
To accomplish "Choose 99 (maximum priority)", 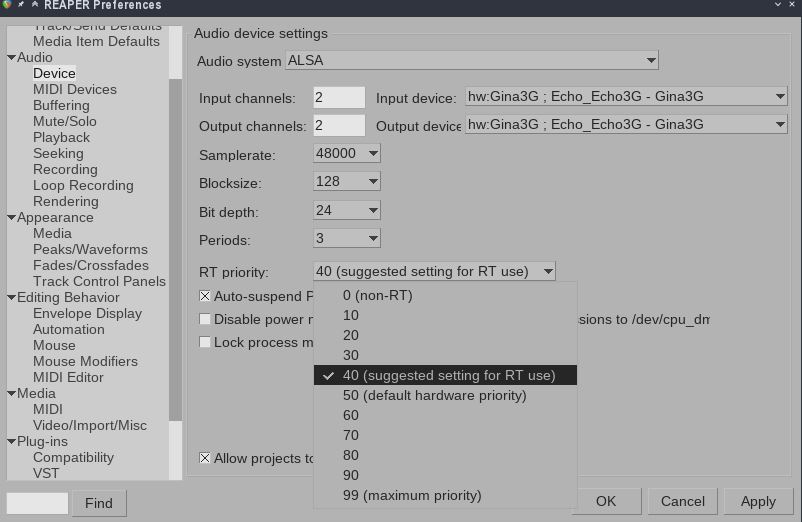I will tap(445, 495).
